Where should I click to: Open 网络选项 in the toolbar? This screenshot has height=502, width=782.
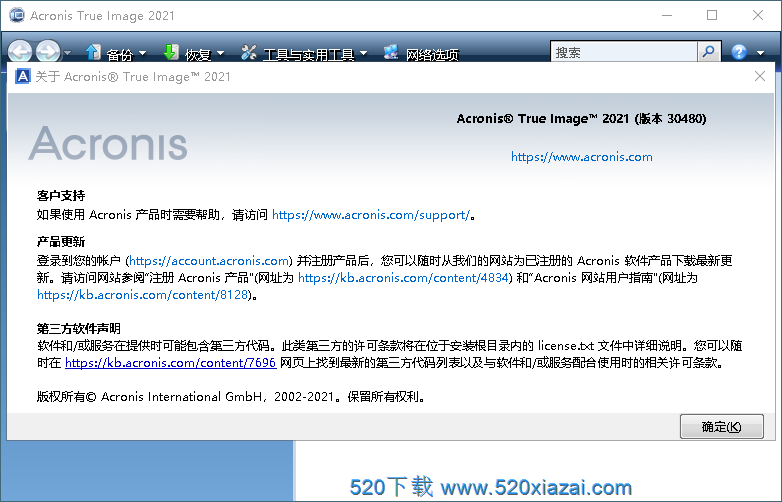tap(432, 54)
